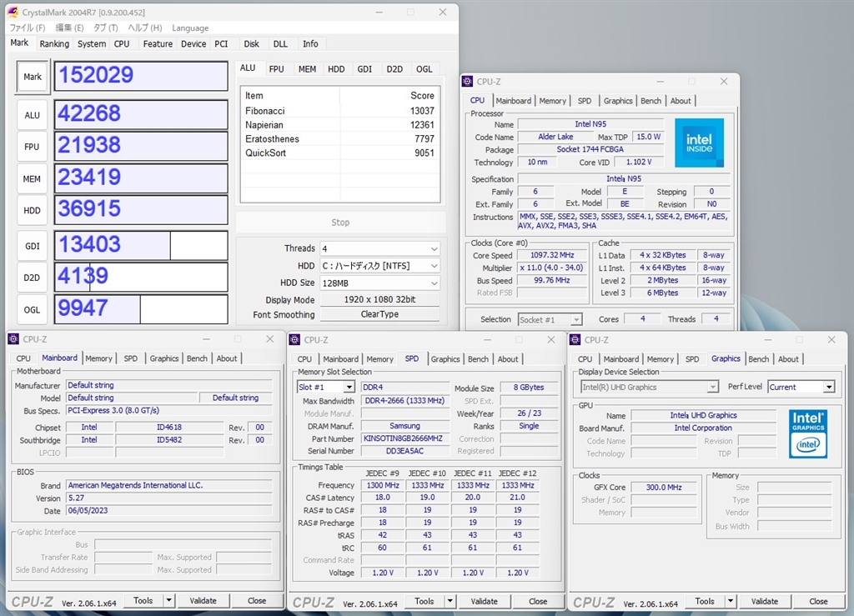Screen dimensions: 854x616
Task: Click Validate in the SPD window
Action: click(484, 601)
